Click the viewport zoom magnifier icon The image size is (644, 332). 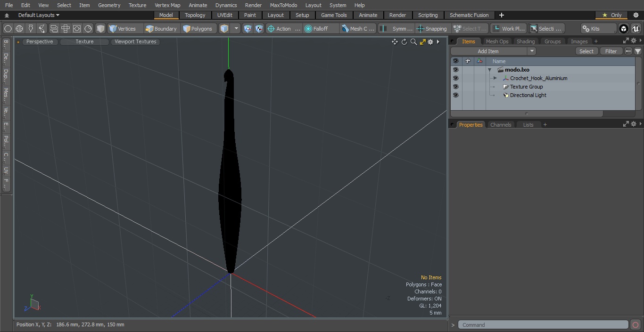(413, 42)
